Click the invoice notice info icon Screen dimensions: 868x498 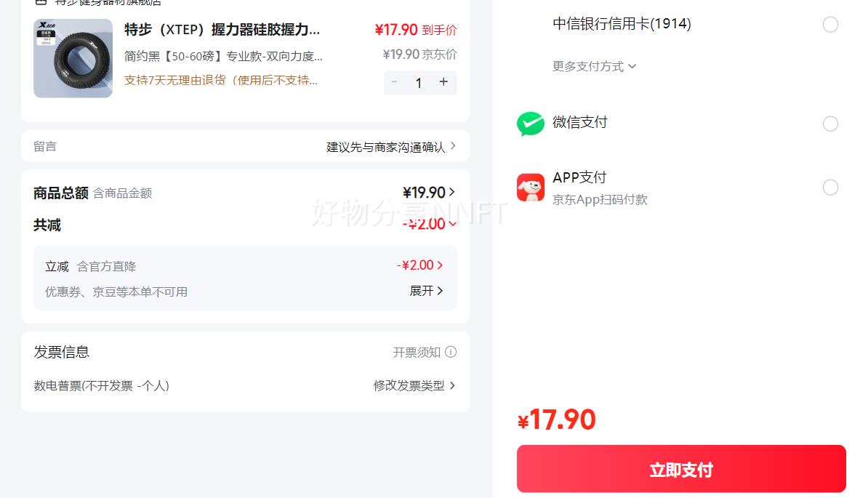451,352
